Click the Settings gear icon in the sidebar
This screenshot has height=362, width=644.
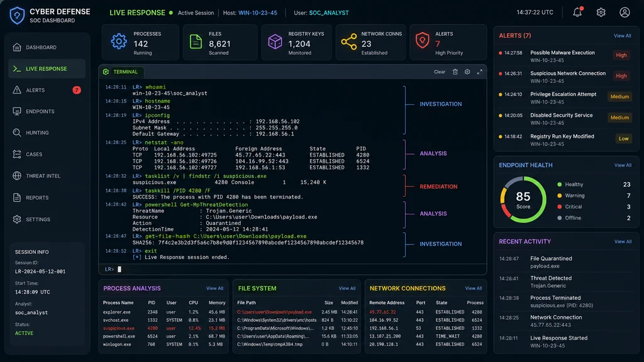[17, 219]
